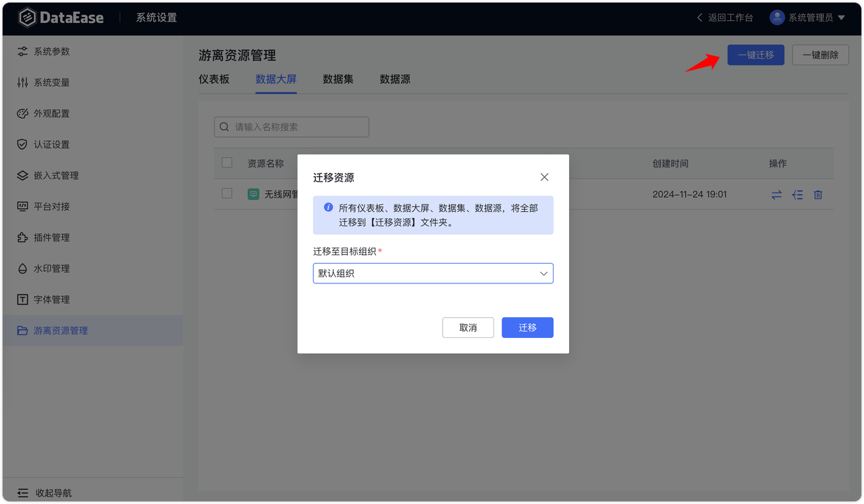Click the 系统变量 icon

tap(22, 82)
